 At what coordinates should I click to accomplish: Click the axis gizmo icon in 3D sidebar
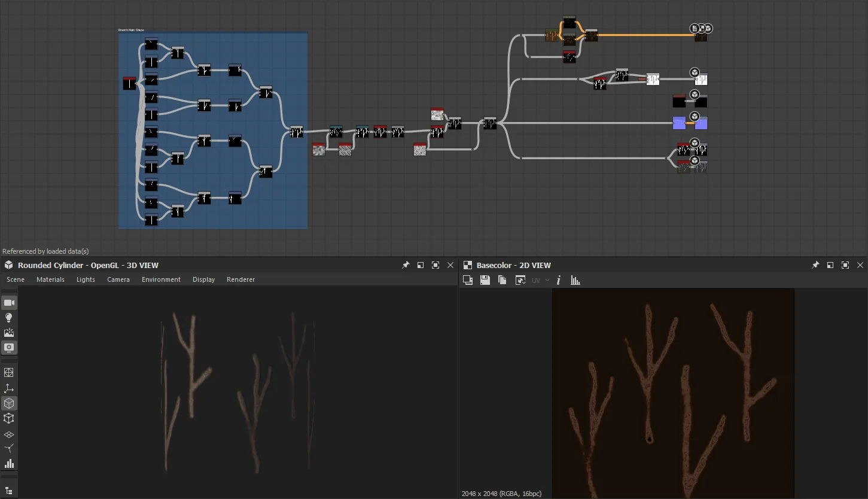click(9, 388)
